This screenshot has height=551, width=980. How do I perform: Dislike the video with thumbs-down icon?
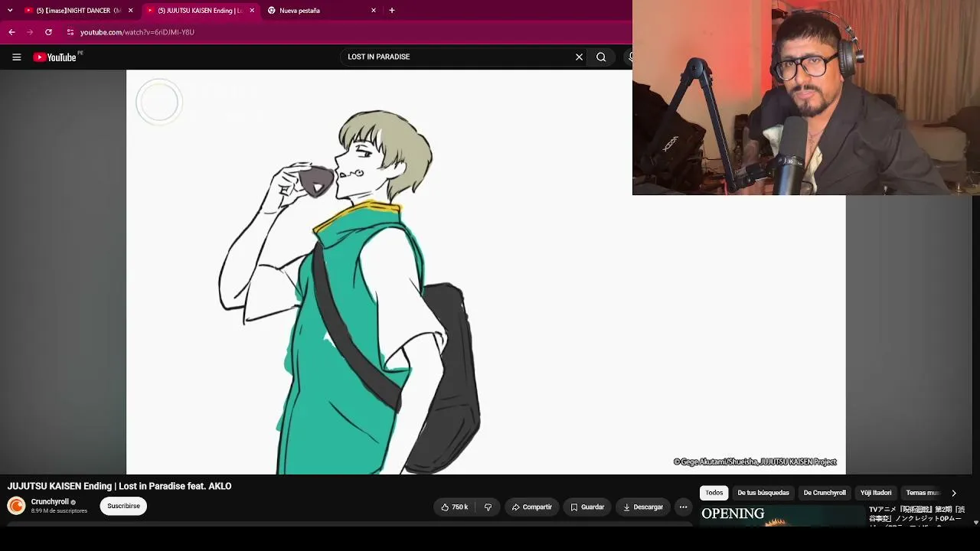tap(488, 507)
